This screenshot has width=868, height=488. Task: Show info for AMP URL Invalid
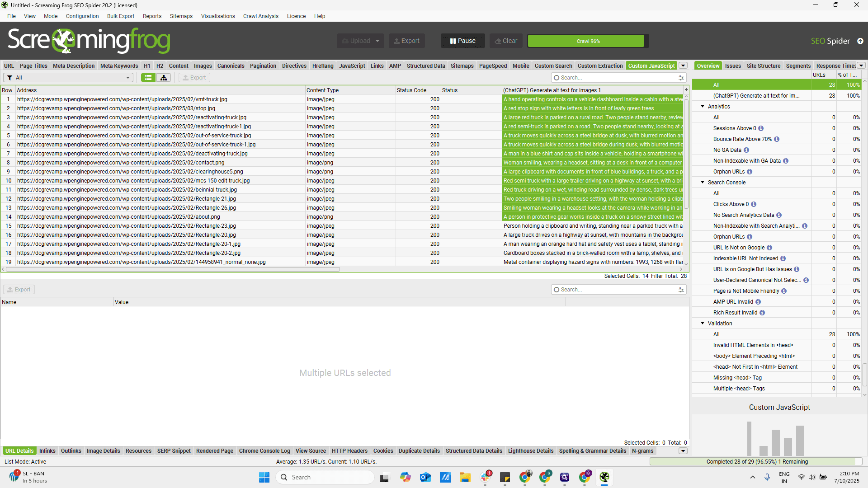[758, 302]
